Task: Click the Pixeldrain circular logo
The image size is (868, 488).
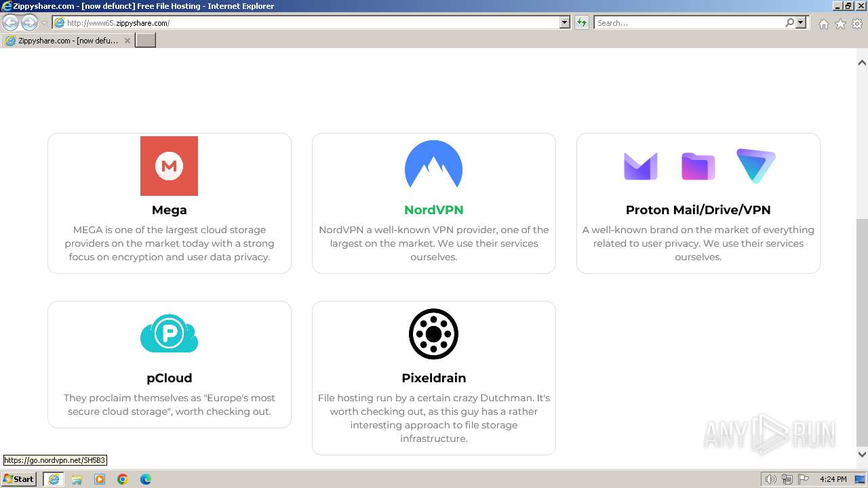Action: (x=433, y=333)
